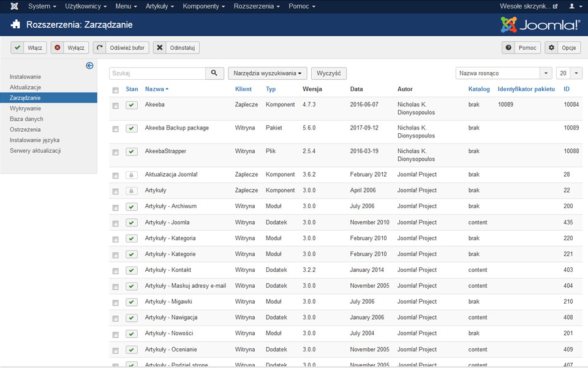
Task: Toggle status icon for AkeebaStrapper
Action: pos(131,151)
